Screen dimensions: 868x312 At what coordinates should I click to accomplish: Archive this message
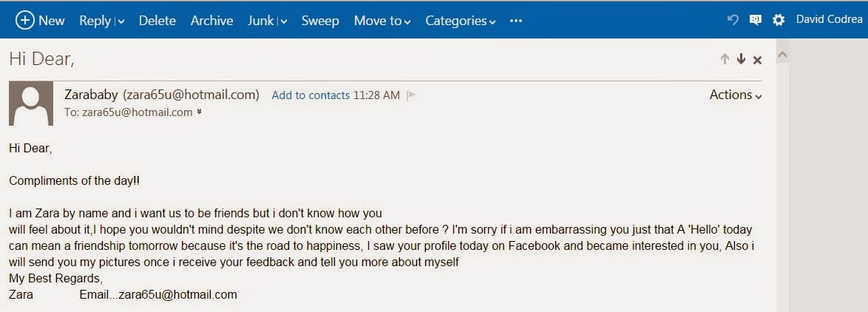pos(211,21)
